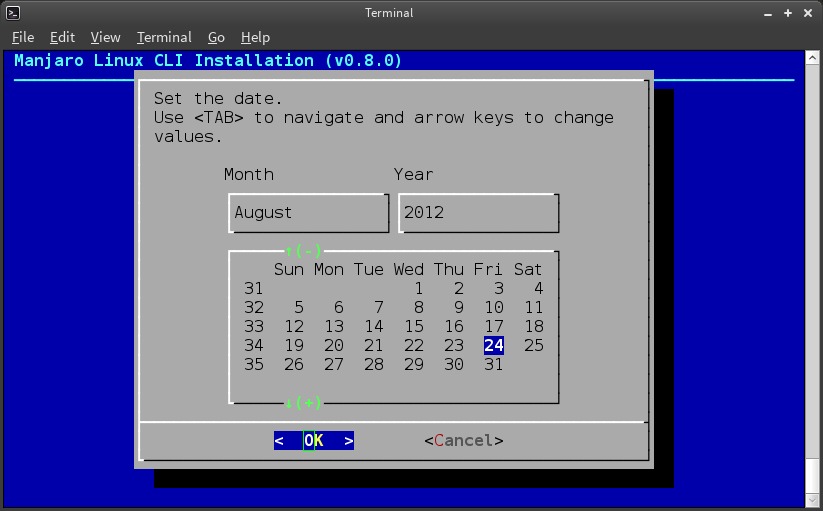Click week number 35 in calendar
The width and height of the screenshot is (823, 511).
[x=254, y=364]
